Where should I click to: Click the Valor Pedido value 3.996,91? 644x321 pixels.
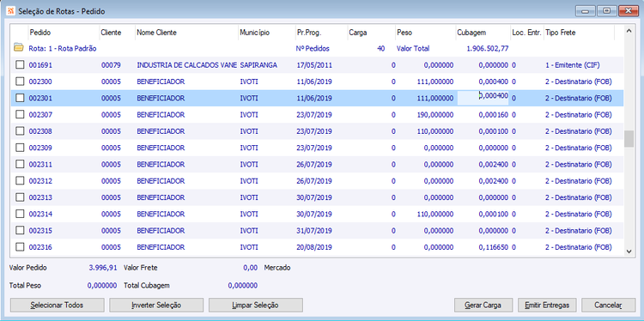pyautogui.click(x=103, y=268)
